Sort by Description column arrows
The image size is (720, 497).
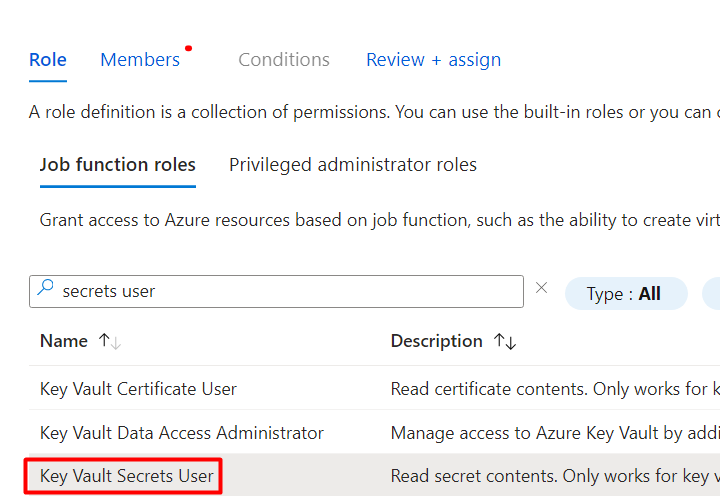[505, 341]
